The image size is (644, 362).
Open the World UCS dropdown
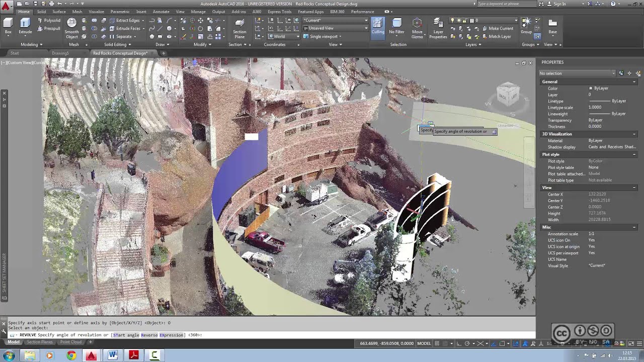pos(284,36)
